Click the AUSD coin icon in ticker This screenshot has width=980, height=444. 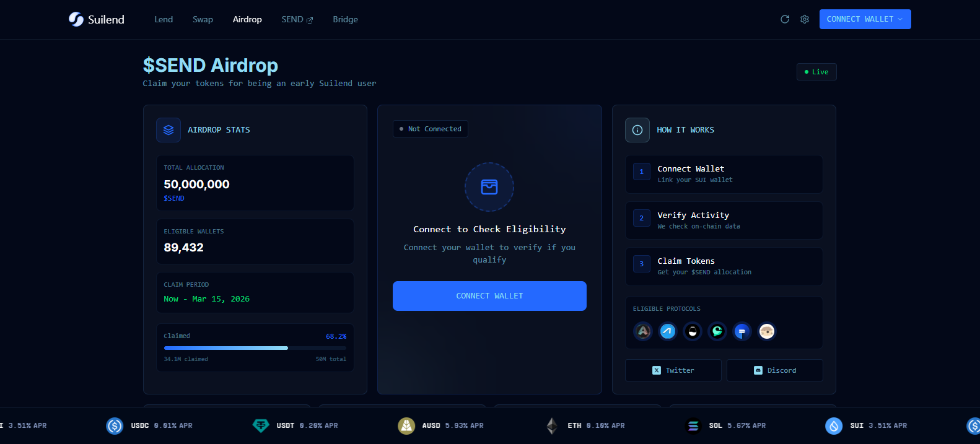(x=406, y=426)
